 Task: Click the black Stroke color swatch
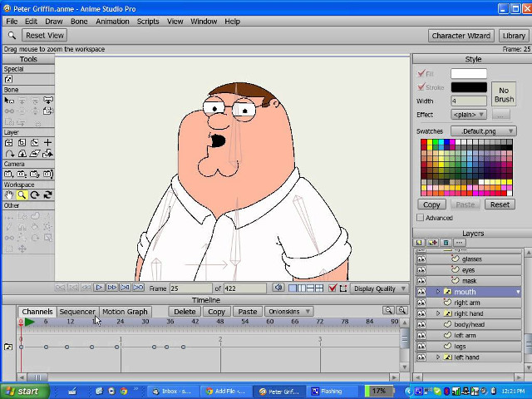[x=469, y=87]
